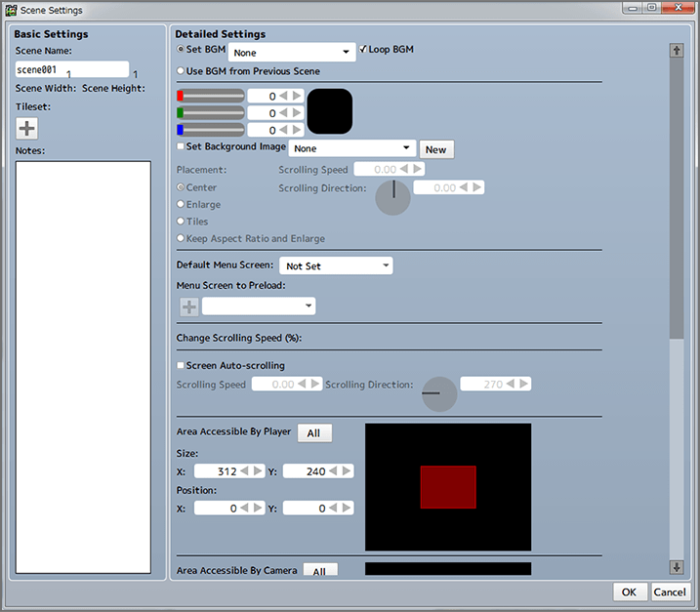Toggle the Loop BGM checkbox
The image size is (700, 612).
click(x=363, y=49)
